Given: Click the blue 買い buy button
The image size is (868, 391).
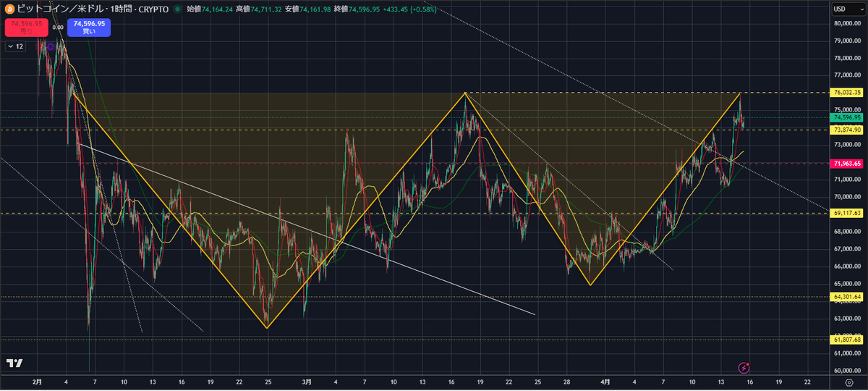Looking at the screenshot, I should point(88,28).
